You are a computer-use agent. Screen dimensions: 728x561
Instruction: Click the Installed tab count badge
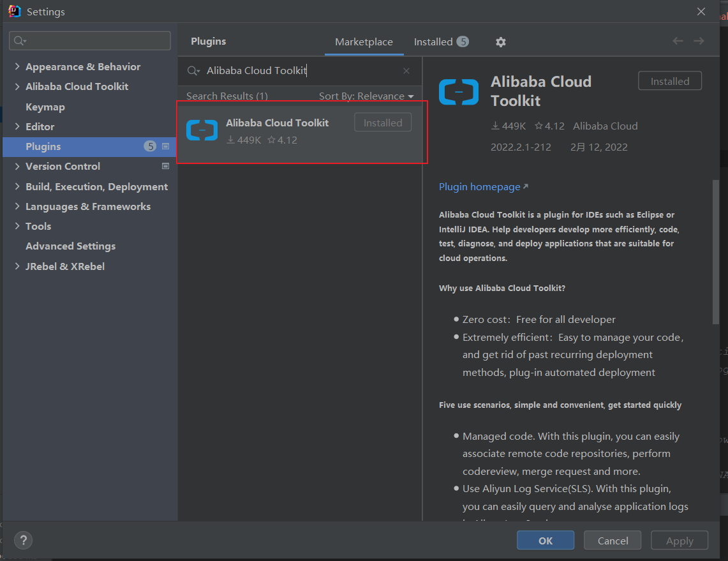(x=463, y=41)
